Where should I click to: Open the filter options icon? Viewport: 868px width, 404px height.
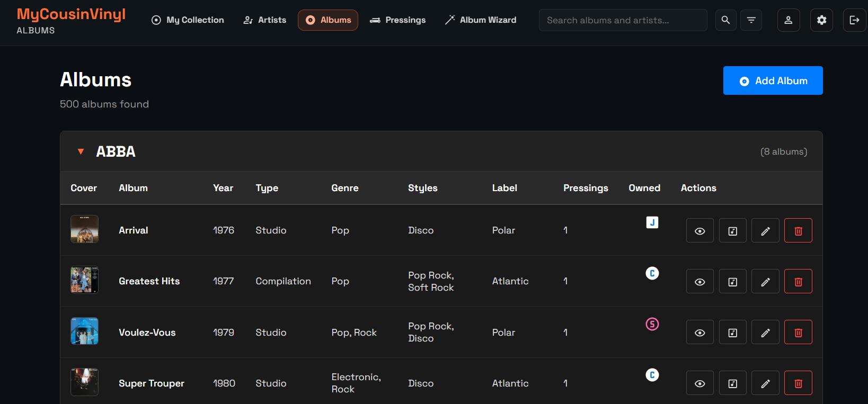[x=751, y=20]
